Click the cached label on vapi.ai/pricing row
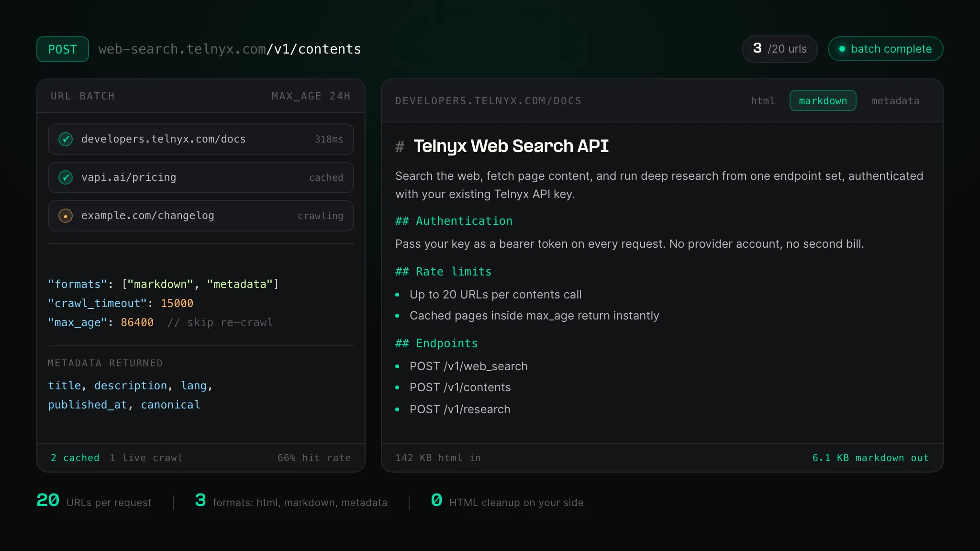Image resolution: width=980 pixels, height=551 pixels. 326,177
